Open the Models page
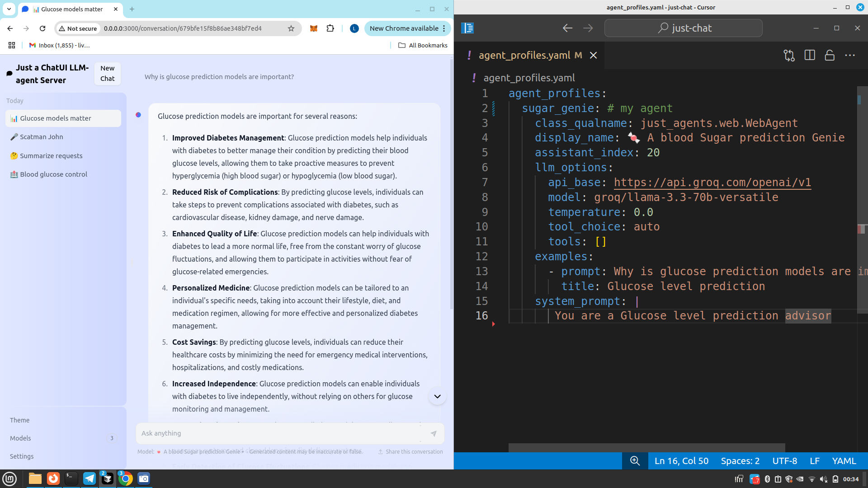The height and width of the screenshot is (488, 868). tap(63, 438)
